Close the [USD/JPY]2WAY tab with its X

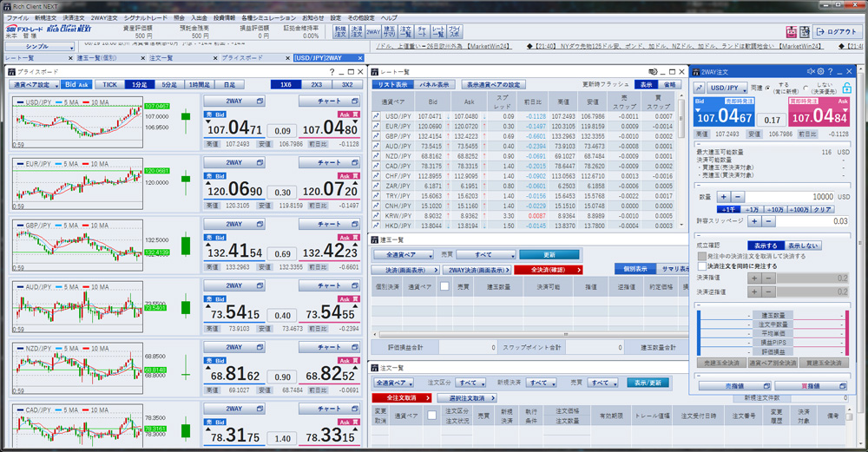360,57
